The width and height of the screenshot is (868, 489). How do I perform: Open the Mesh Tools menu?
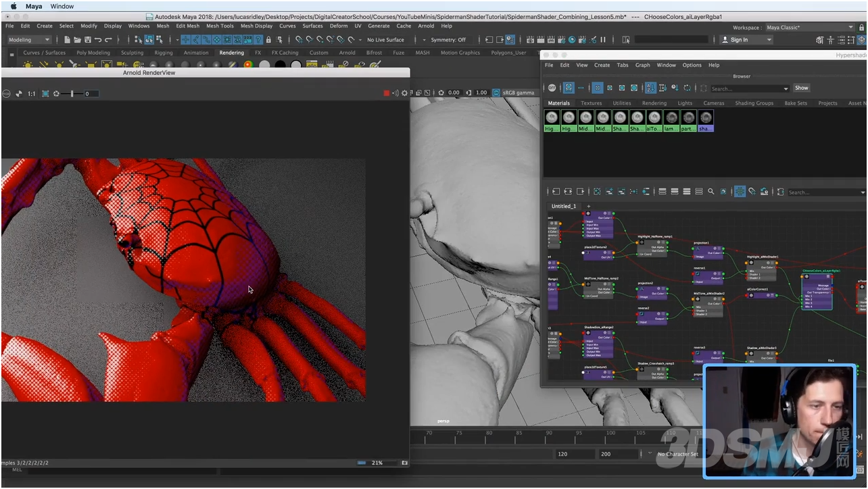(220, 26)
